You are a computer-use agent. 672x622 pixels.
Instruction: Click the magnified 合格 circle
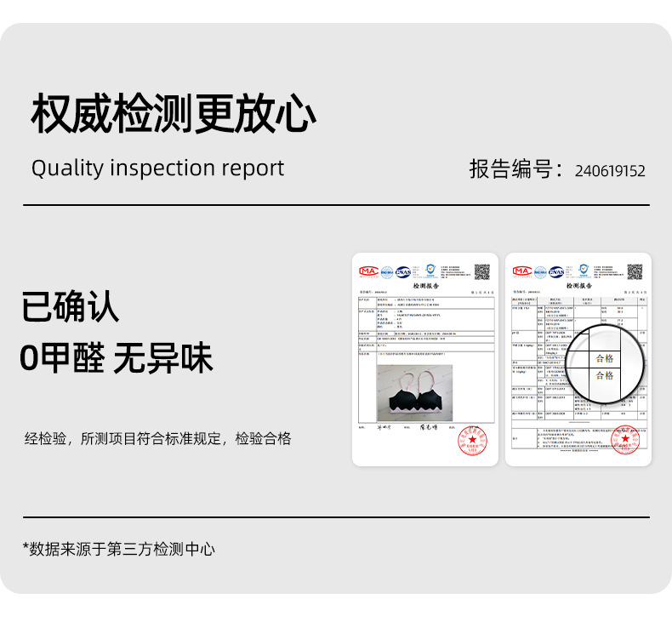(x=605, y=364)
